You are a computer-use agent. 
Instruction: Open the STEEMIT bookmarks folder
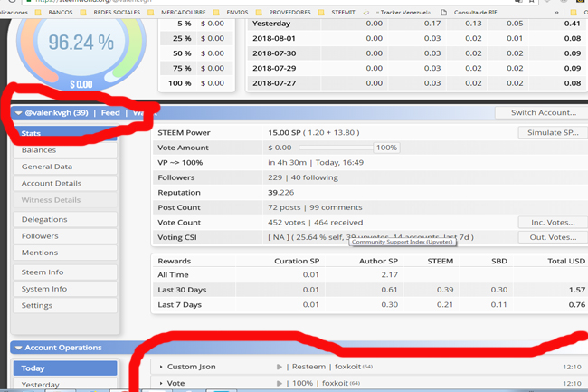tap(337, 13)
